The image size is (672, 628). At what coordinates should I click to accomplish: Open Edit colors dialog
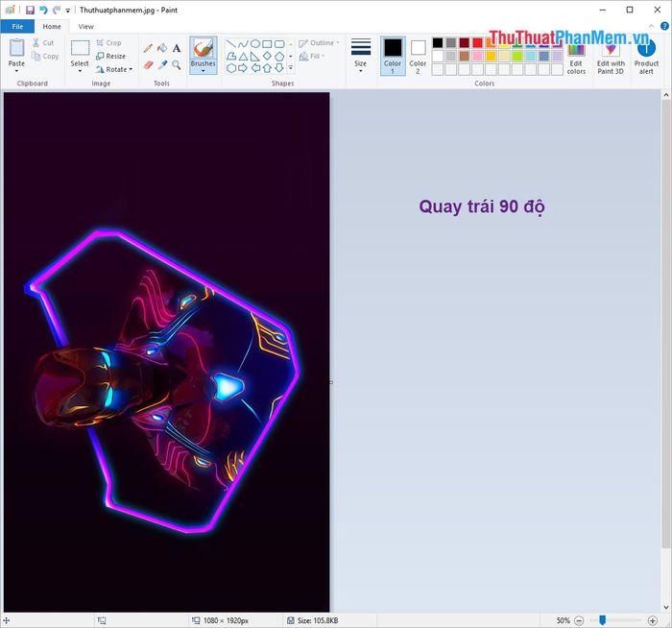click(576, 57)
